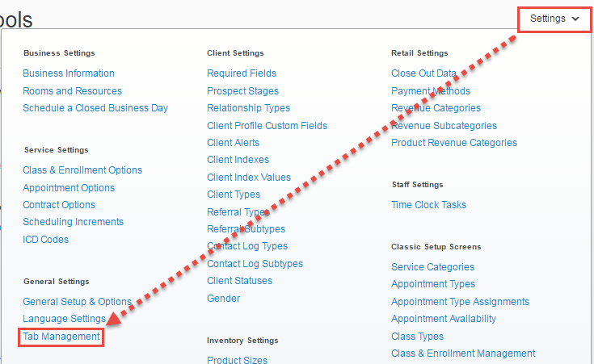Select Appointment Options link
This screenshot has height=364, width=594.
point(69,188)
